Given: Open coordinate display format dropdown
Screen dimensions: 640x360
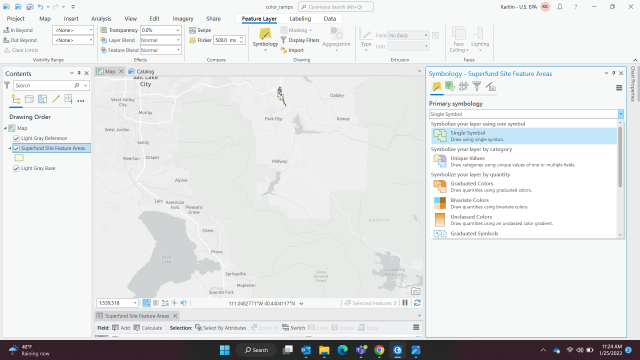Looking at the screenshot, I should point(301,303).
